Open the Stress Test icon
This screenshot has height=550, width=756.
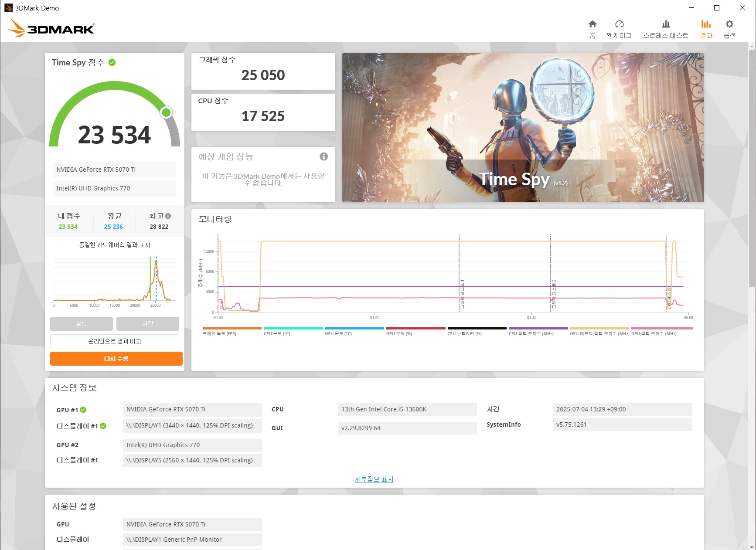click(x=665, y=24)
